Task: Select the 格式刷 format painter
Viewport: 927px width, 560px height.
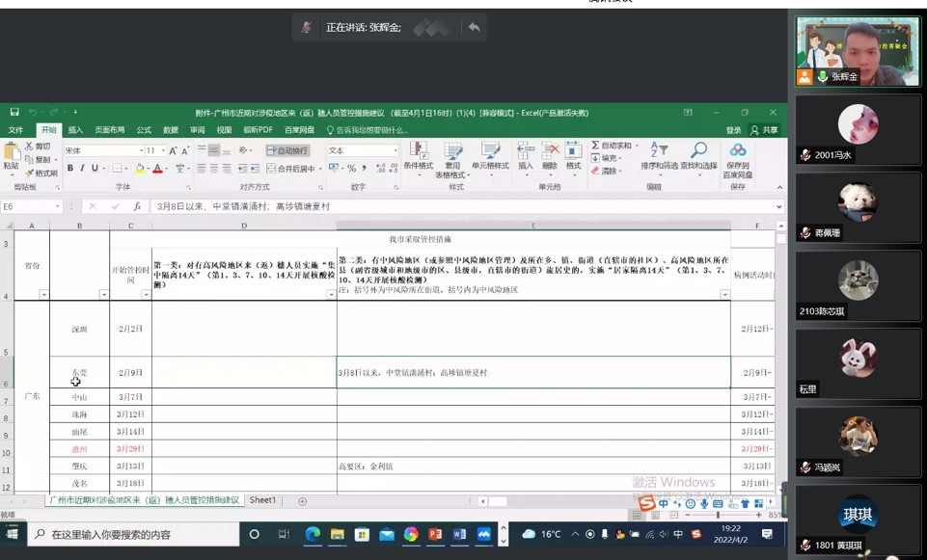Action: click(x=41, y=173)
